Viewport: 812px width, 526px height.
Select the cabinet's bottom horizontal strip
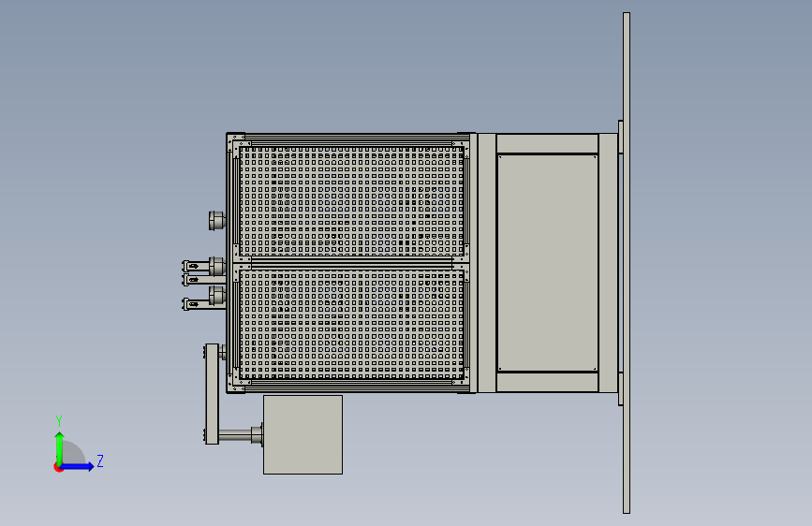(x=547, y=382)
